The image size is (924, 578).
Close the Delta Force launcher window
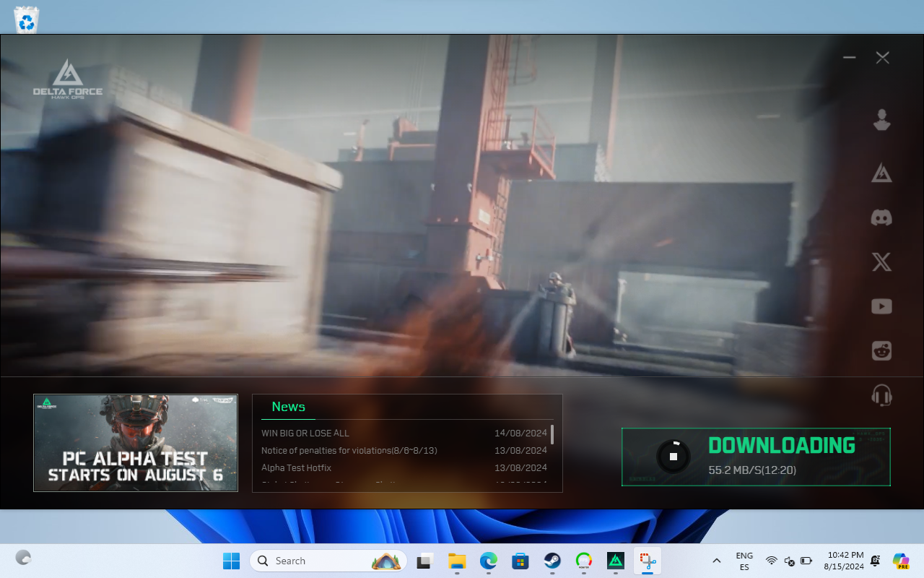point(882,58)
